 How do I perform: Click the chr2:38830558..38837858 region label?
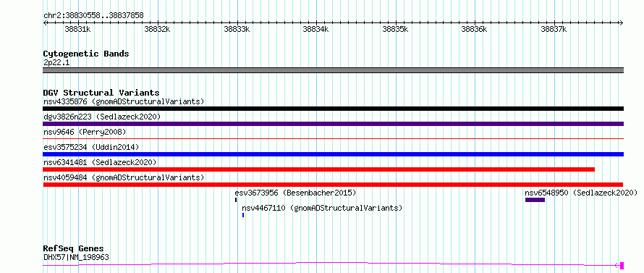(93, 16)
